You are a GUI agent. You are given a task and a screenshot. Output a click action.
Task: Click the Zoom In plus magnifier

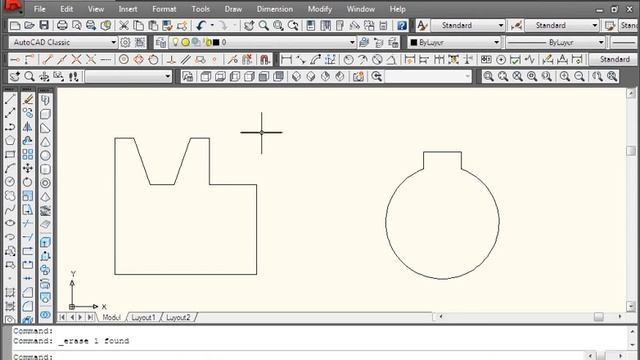565,76
